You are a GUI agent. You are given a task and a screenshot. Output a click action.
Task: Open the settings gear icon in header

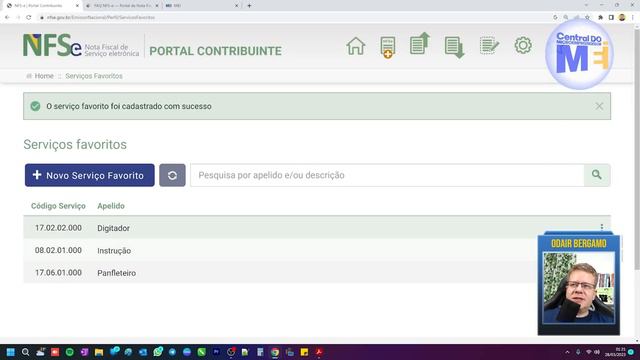click(x=523, y=45)
